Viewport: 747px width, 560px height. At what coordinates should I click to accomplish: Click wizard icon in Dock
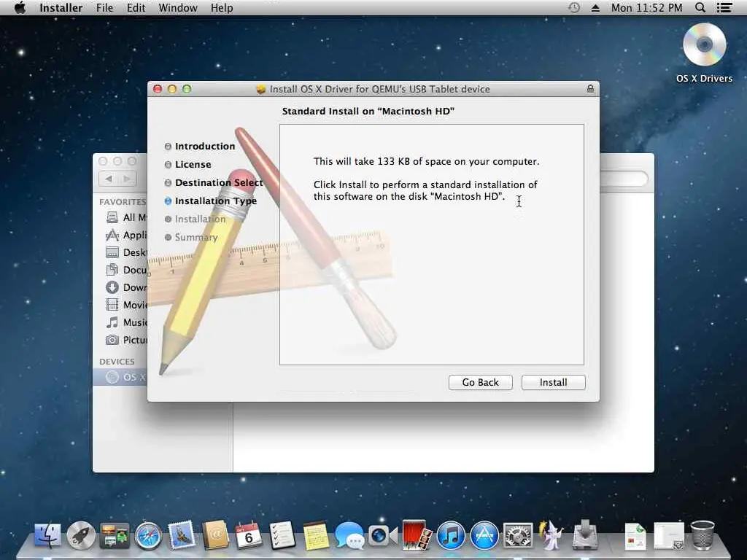551,535
